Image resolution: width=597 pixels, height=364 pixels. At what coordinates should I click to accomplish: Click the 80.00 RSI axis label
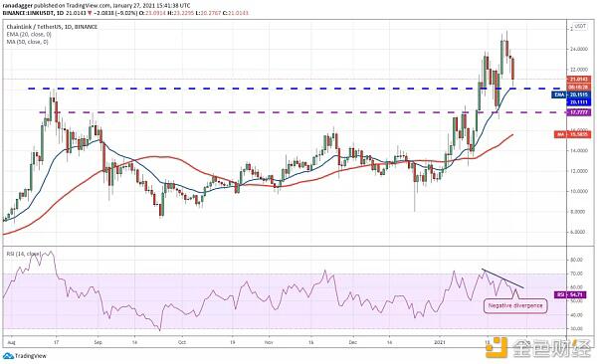click(x=577, y=260)
